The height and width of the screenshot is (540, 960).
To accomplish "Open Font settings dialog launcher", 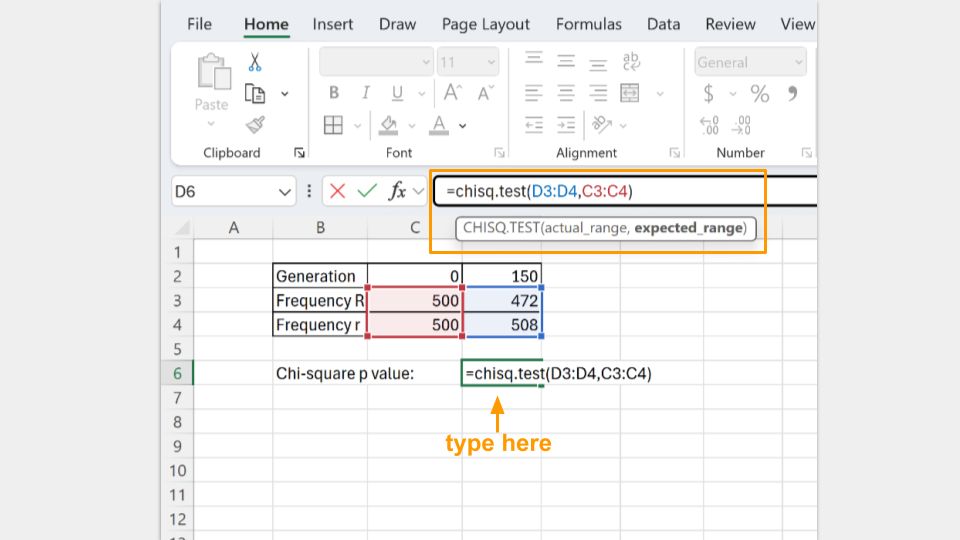I will [500, 153].
